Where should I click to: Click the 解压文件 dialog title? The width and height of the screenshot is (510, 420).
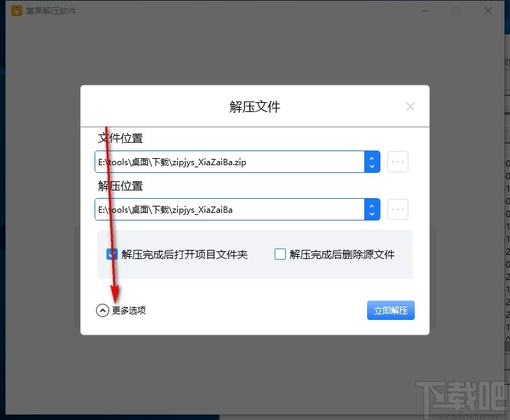[255, 106]
